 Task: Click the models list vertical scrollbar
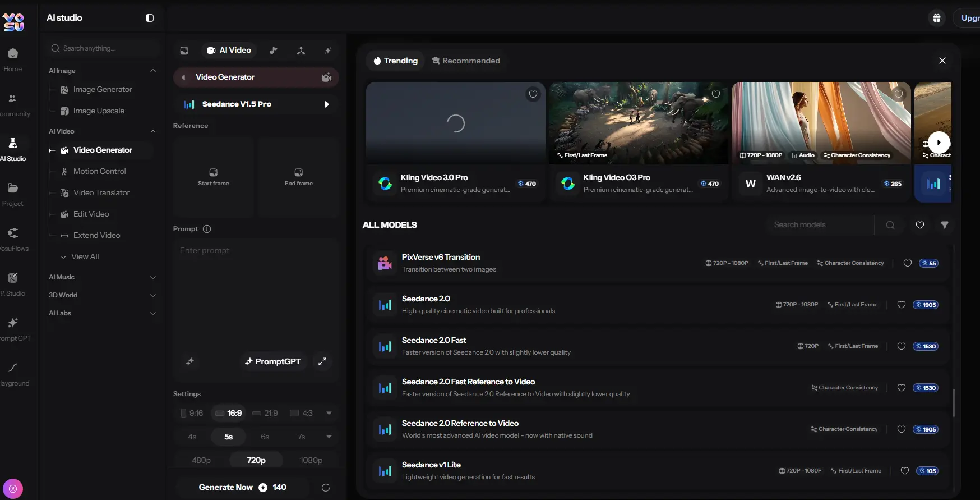coord(954,402)
